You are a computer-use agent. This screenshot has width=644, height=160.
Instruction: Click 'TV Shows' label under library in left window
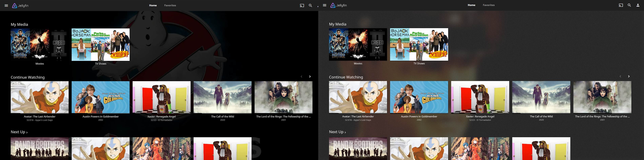[100, 64]
